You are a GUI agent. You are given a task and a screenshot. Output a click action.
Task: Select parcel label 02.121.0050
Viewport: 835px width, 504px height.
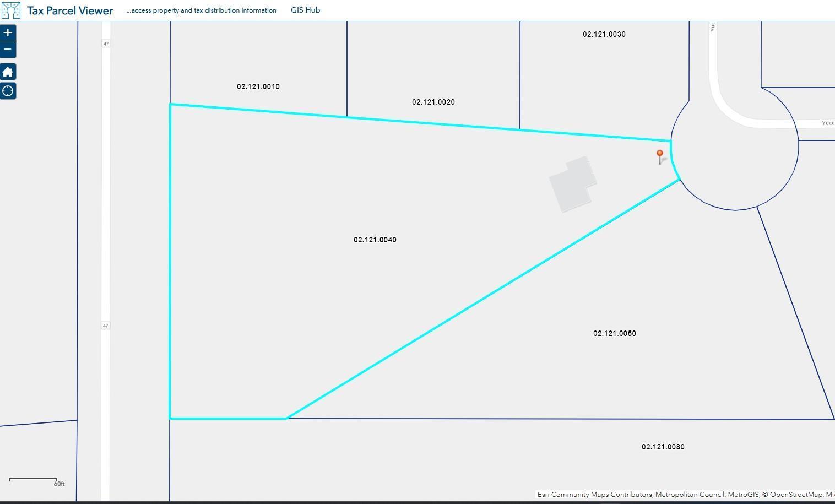pyautogui.click(x=614, y=333)
